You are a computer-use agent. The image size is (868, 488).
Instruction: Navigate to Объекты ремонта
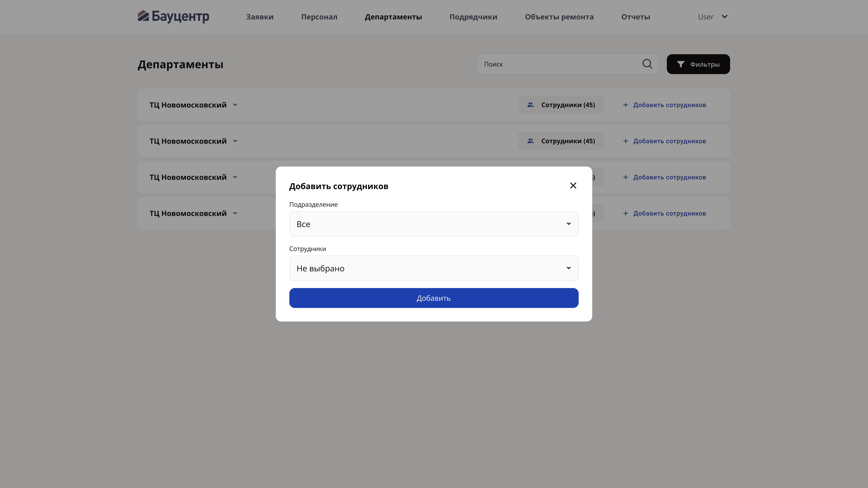coord(559,17)
